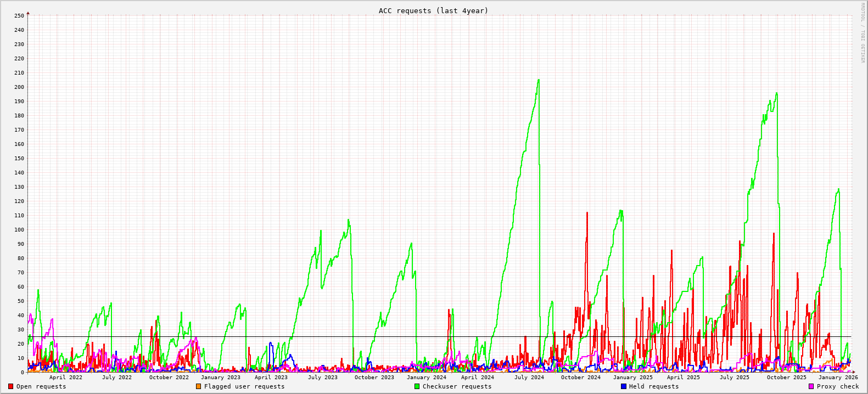Click the red Open requests legend swatch
The width and height of the screenshot is (868, 394).
point(11,386)
